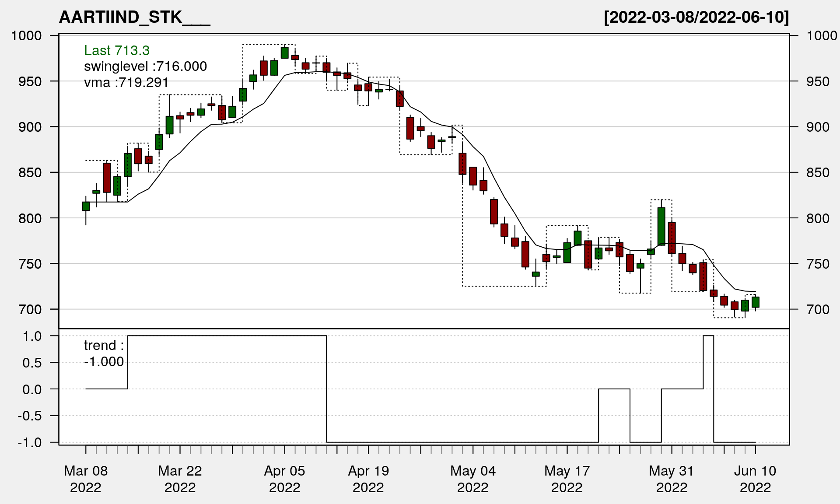Click the AARTIIND_STK chart title

[x=134, y=17]
